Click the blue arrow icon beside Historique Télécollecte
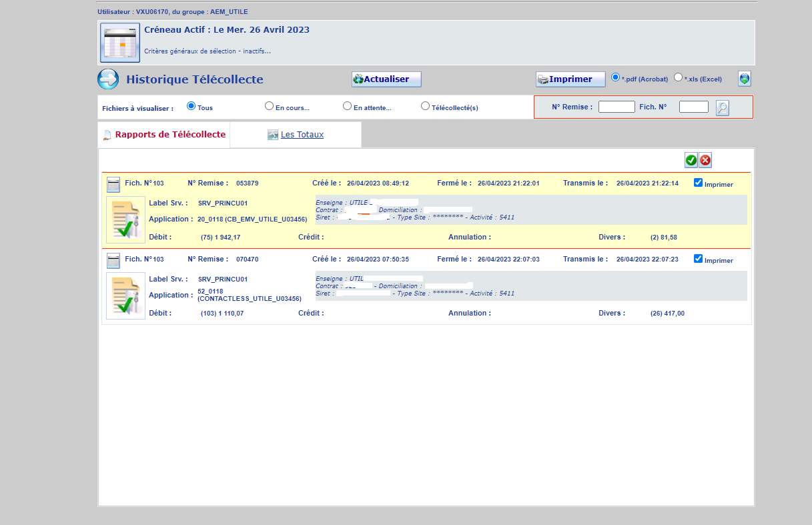Viewport: 812px width, 525px height. (108, 79)
